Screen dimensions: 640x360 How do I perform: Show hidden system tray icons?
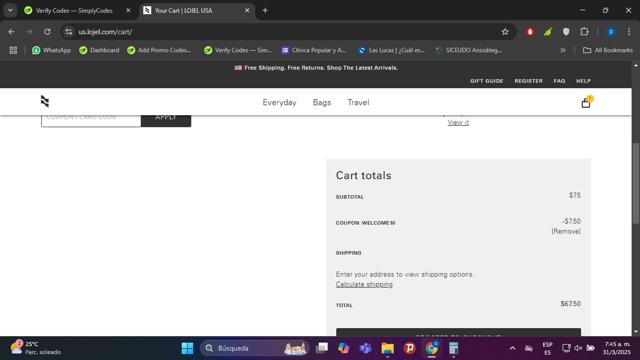coord(512,348)
